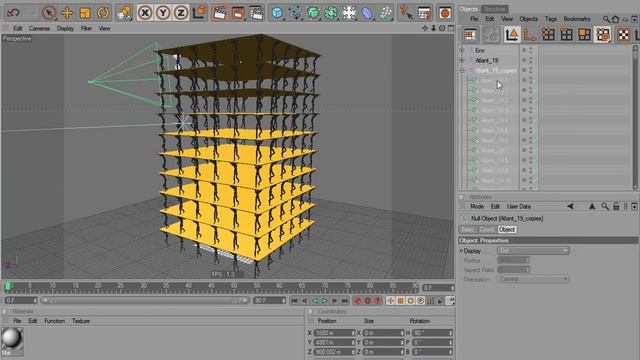This screenshot has height=360, width=640.
Task: Click the Attributes up arrow icon
Action: click(592, 207)
